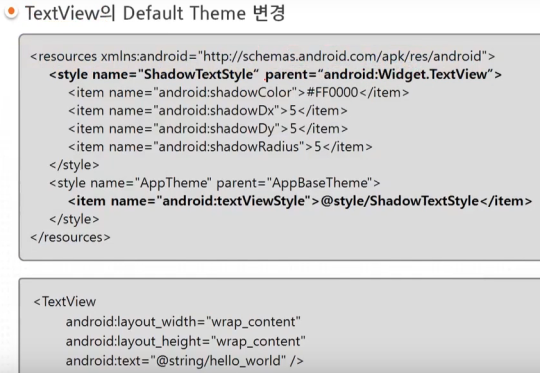Click the android:shadowColor item line
540x373 pixels.
click(x=239, y=92)
